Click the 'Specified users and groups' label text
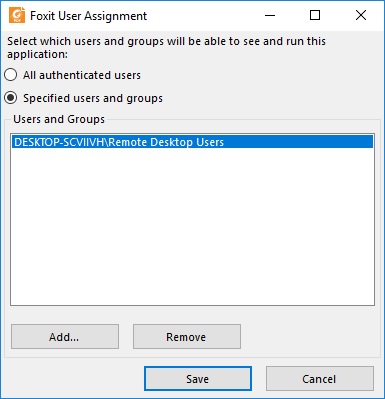This screenshot has height=399, width=385. click(x=93, y=98)
